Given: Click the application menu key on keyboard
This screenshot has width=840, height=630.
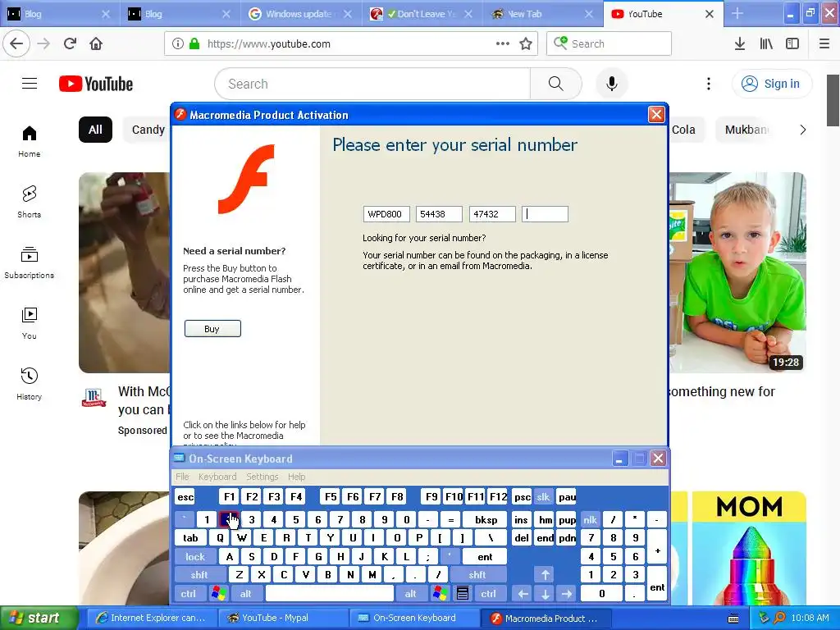Looking at the screenshot, I should [x=463, y=593].
